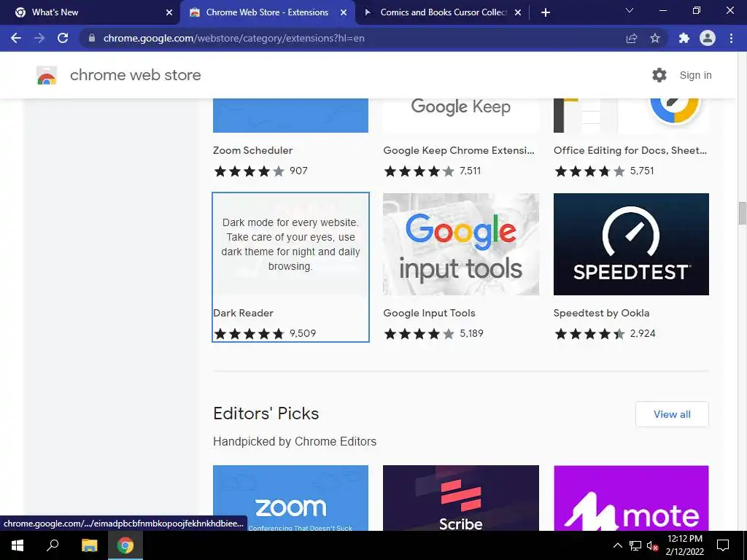The width and height of the screenshot is (747, 560).
Task: Open Google Input Tools thumbnail
Action: pos(461,244)
